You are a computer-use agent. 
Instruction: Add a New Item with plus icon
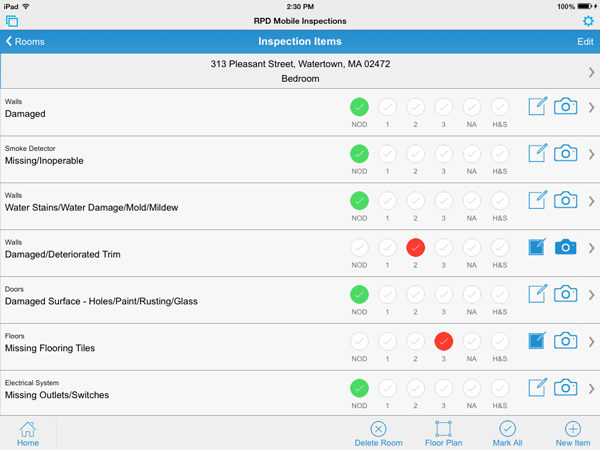pos(573,429)
